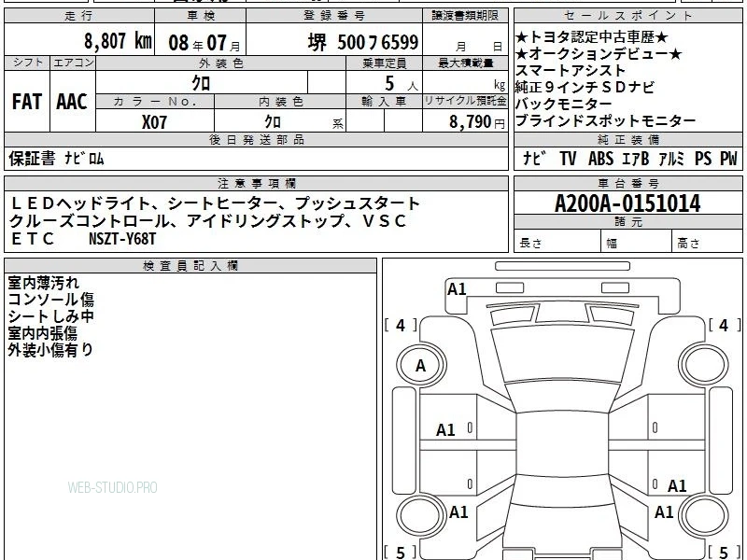Select the PW equipment code
The image size is (747, 560).
pos(728,158)
